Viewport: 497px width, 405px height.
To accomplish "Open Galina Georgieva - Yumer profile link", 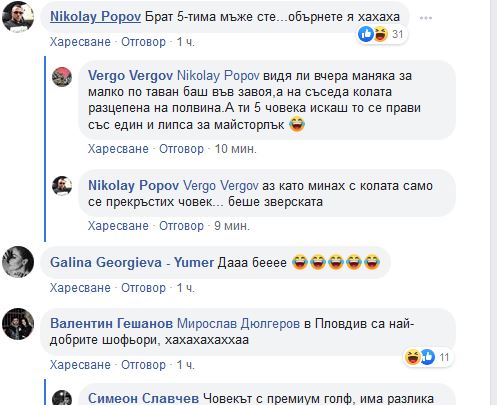I will (132, 262).
